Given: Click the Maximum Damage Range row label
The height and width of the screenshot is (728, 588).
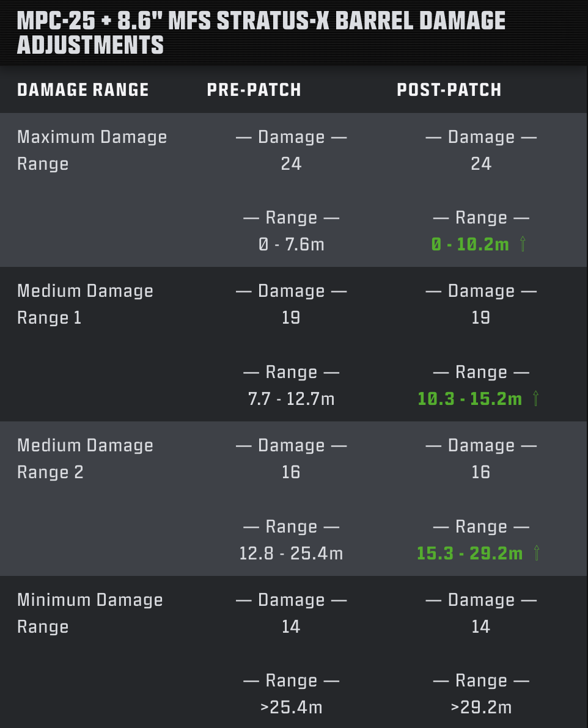Looking at the screenshot, I should click(x=92, y=150).
